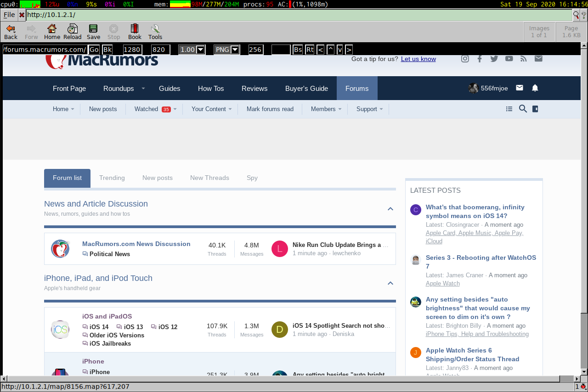Reload the page from toolbar
Viewport: 588px width, 392px height.
point(73,32)
